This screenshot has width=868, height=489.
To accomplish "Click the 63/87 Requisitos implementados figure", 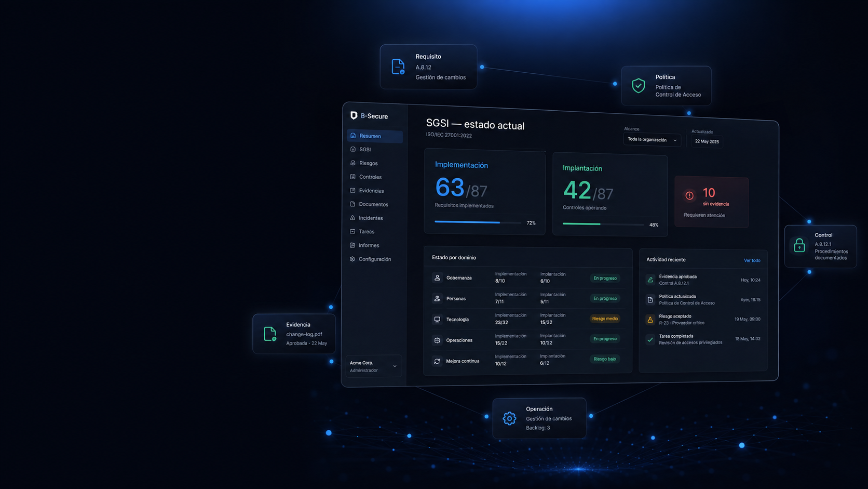I will point(461,188).
